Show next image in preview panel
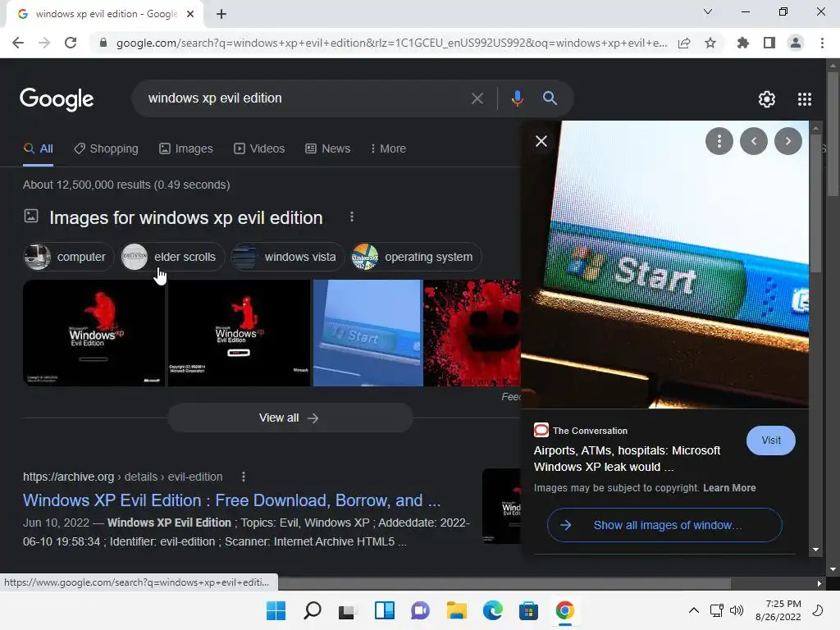The height and width of the screenshot is (630, 840). click(x=788, y=141)
